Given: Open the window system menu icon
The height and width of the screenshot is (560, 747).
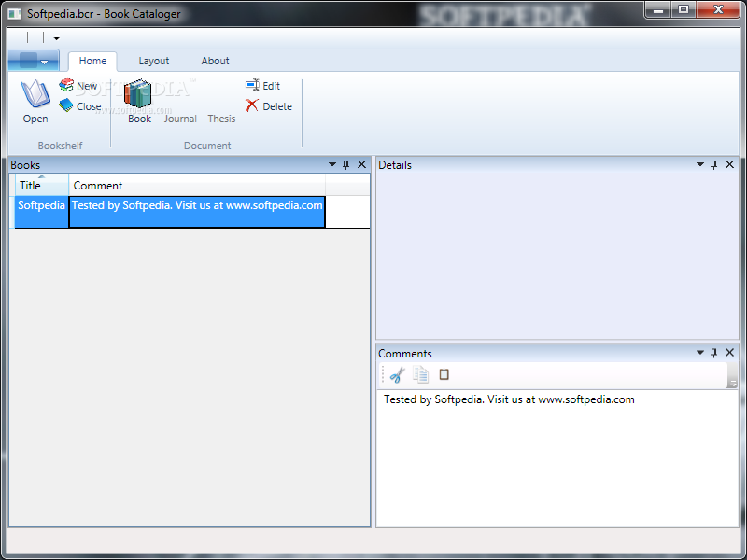Looking at the screenshot, I should pos(15,13).
